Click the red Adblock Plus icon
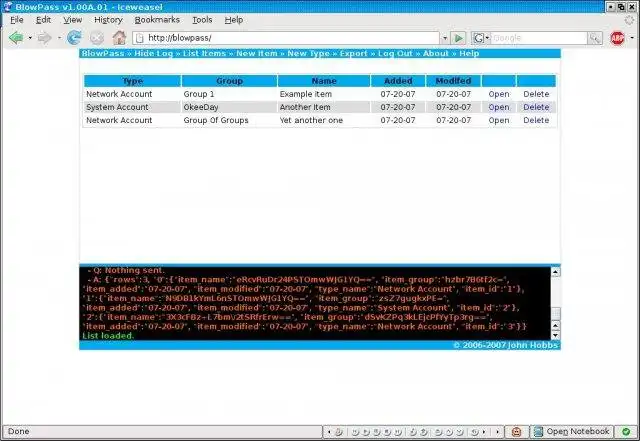This screenshot has width=640, height=441. 618,38
